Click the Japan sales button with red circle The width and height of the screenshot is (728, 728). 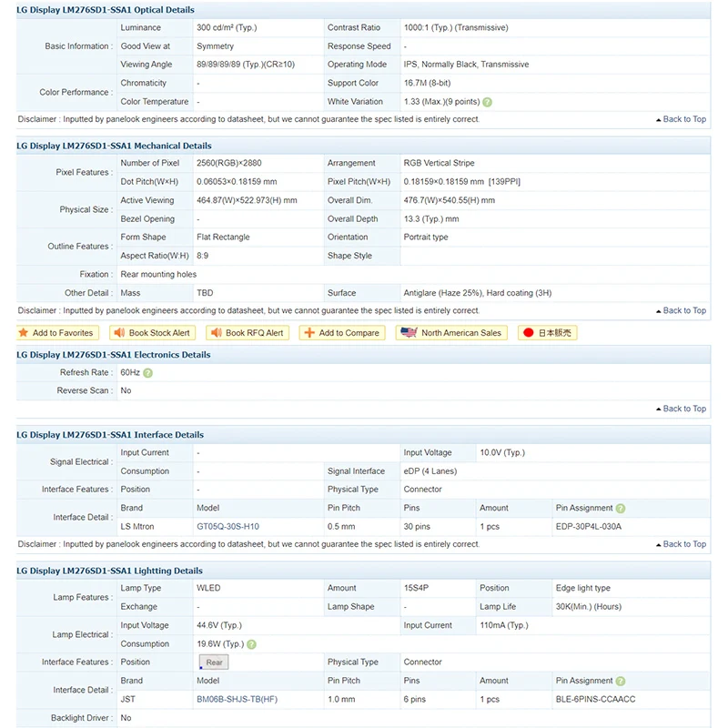pos(548,333)
